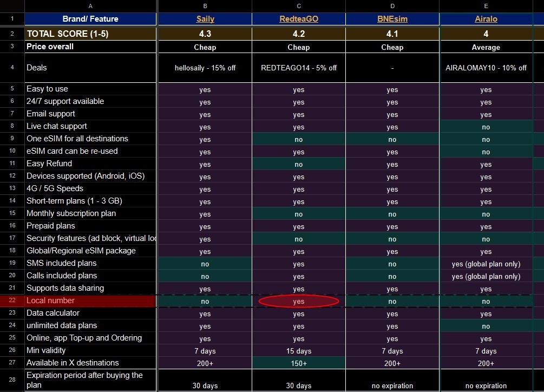544x392 pixels.
Task: Open the RedteaGO brand link
Action: coord(298,19)
